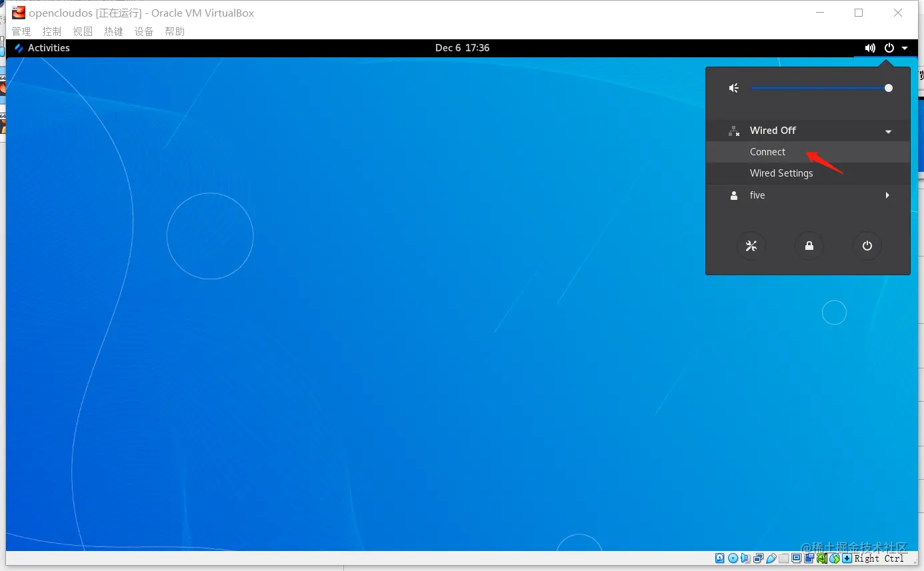This screenshot has height=571, width=924.
Task: Open the clock showing Dec 6 17:36
Action: 462,48
